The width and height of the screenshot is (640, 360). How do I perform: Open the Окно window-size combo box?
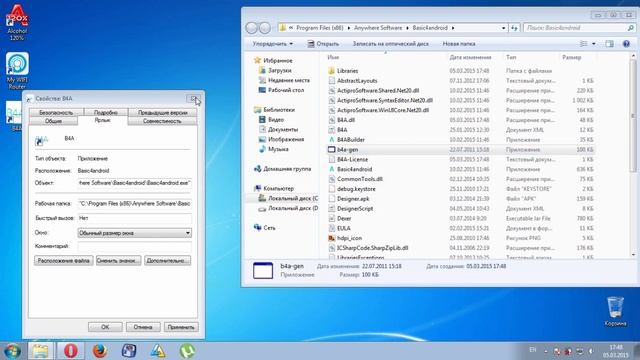[134, 233]
